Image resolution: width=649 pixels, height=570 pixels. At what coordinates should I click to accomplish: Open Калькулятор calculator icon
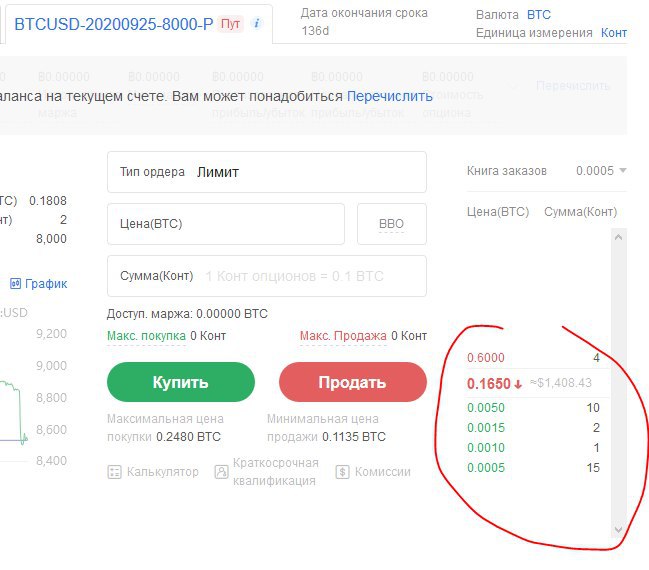point(114,472)
